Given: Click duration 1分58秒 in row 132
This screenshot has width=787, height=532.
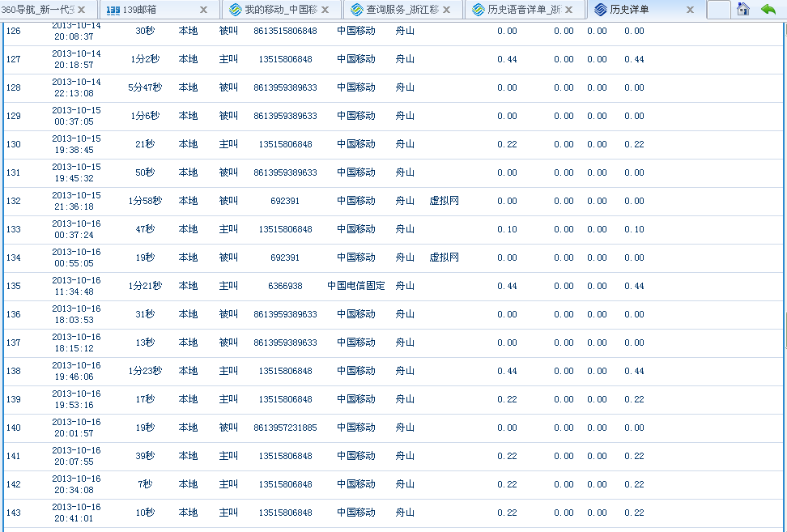Looking at the screenshot, I should coord(145,201).
